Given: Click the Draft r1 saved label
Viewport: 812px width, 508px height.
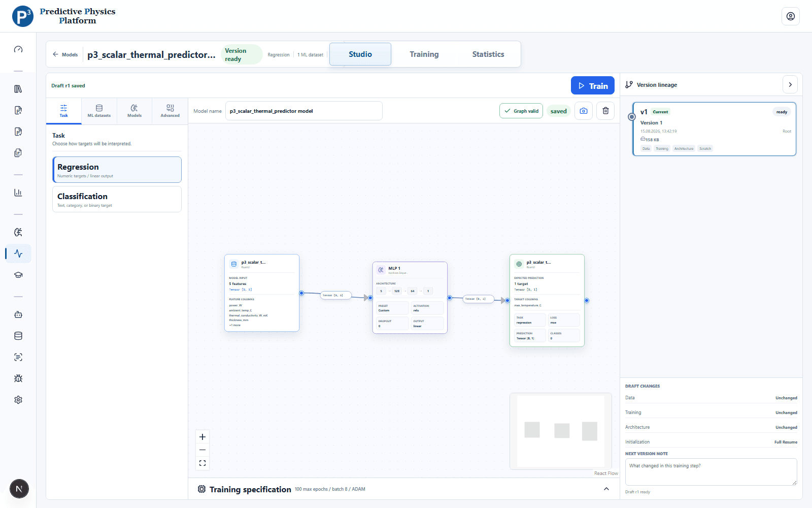Looking at the screenshot, I should [68, 86].
